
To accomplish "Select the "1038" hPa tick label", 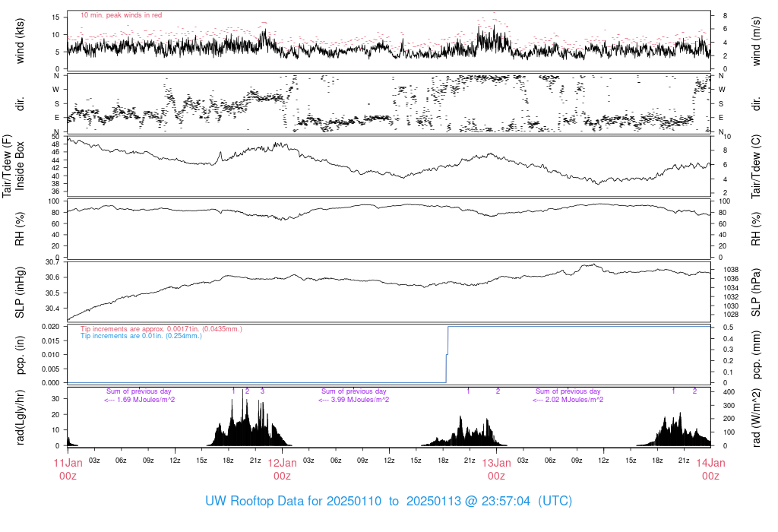I will pyautogui.click(x=731, y=270).
